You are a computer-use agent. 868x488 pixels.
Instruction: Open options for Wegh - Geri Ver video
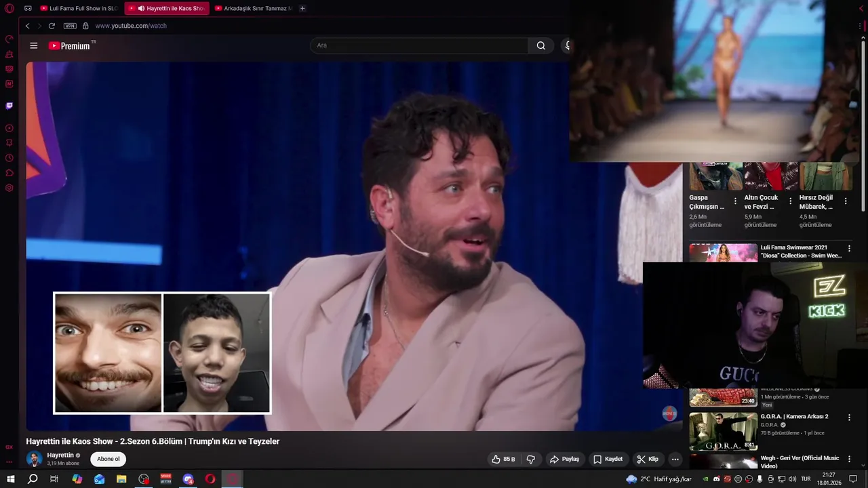coord(849,459)
